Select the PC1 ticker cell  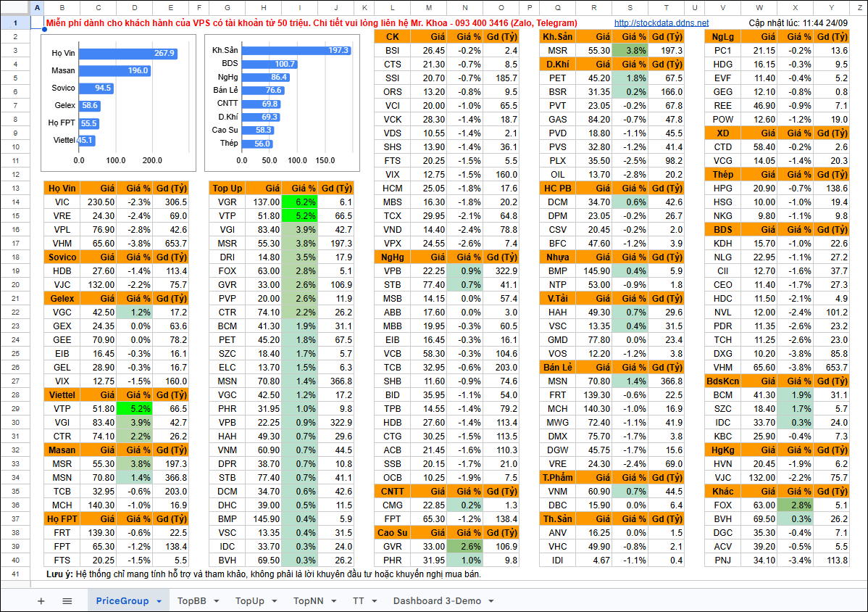tap(722, 51)
